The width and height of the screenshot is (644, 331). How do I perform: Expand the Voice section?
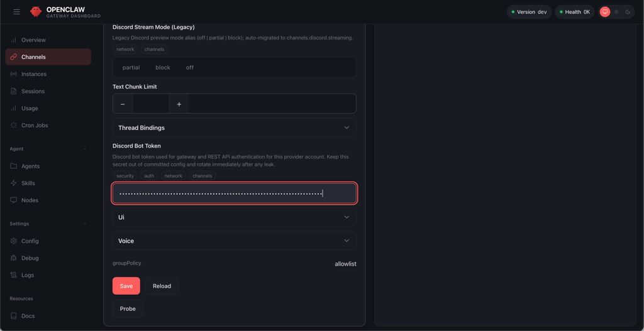click(234, 241)
